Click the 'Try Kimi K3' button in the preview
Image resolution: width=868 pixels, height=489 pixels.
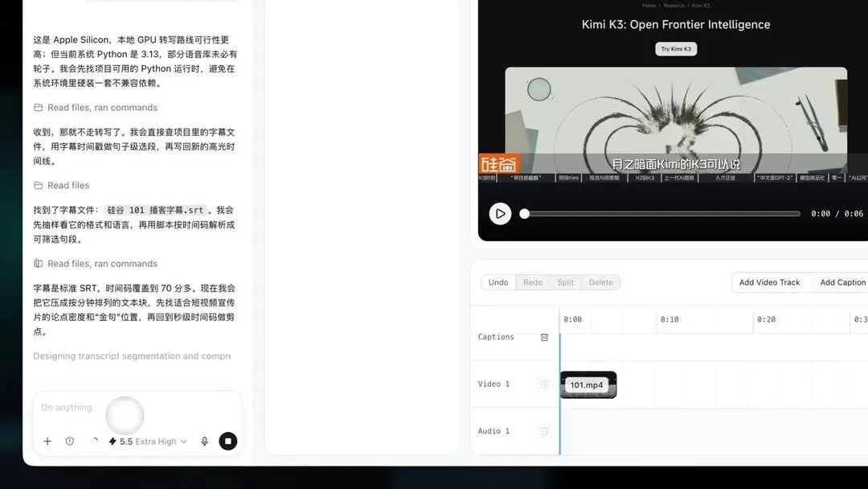(676, 49)
